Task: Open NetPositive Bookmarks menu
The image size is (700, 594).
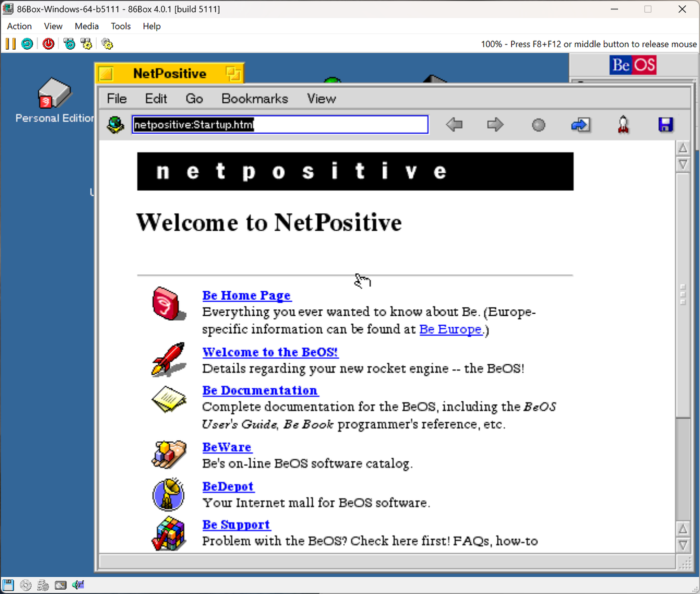Action: (255, 99)
